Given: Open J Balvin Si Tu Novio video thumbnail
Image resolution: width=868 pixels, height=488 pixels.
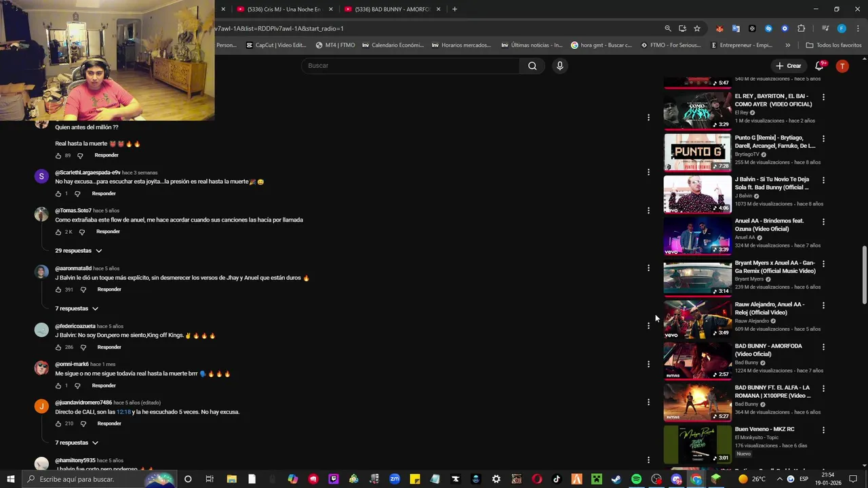Looking at the screenshot, I should click(697, 194).
